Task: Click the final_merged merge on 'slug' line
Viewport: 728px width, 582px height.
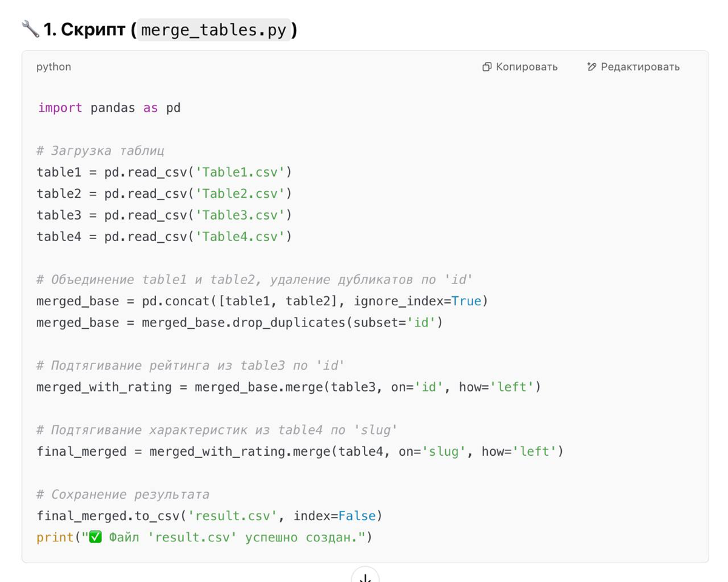Action: [x=300, y=452]
